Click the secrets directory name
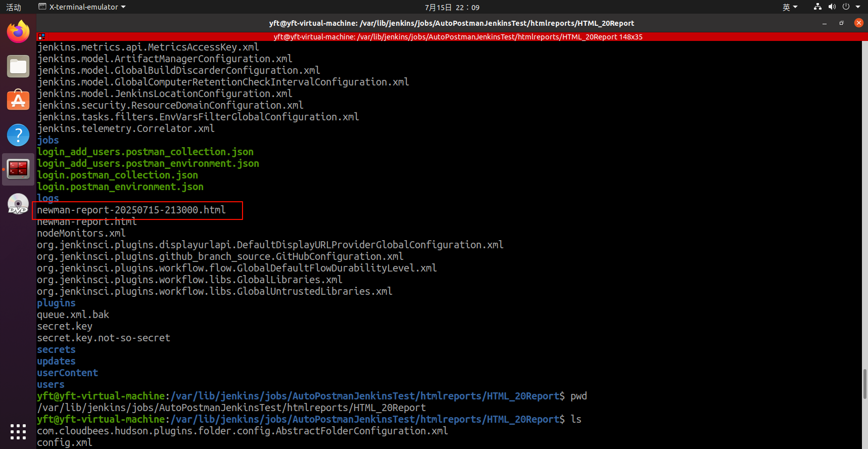The image size is (868, 449). pos(56,349)
